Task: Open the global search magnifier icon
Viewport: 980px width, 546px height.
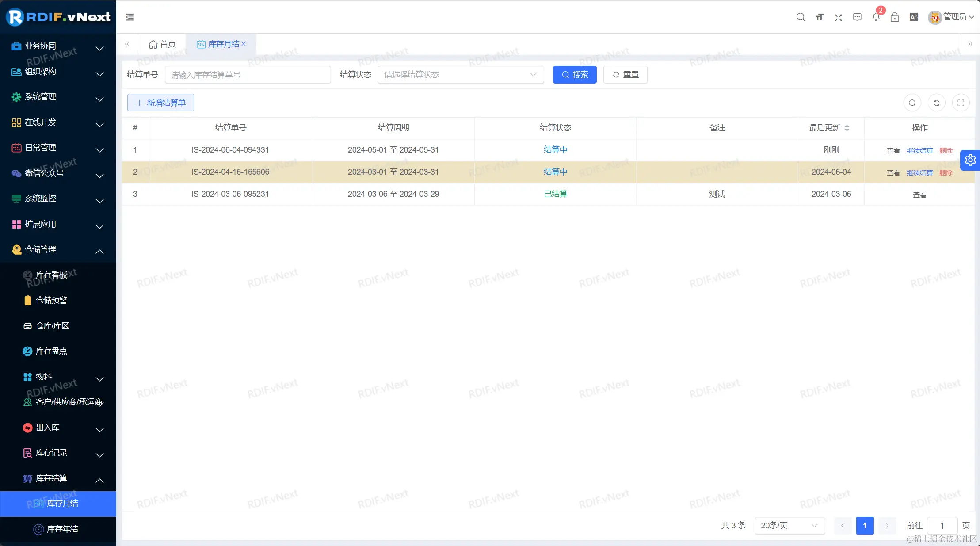Action: (x=801, y=17)
